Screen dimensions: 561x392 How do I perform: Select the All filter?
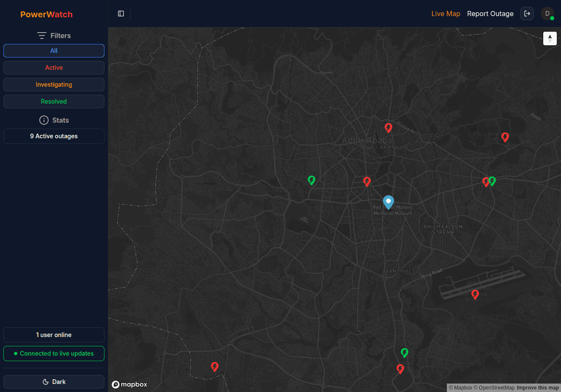click(54, 51)
